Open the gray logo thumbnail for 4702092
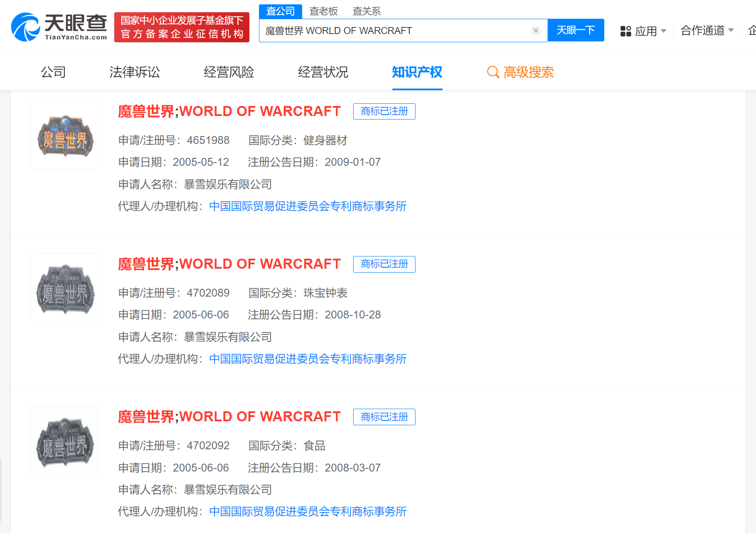The width and height of the screenshot is (756, 533). tap(65, 440)
